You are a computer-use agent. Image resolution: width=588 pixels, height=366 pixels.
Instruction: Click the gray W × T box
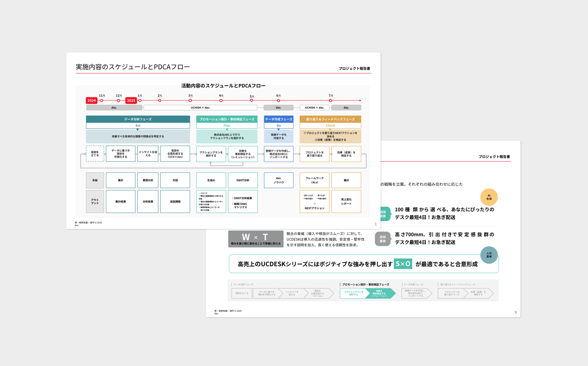pyautogui.click(x=255, y=239)
